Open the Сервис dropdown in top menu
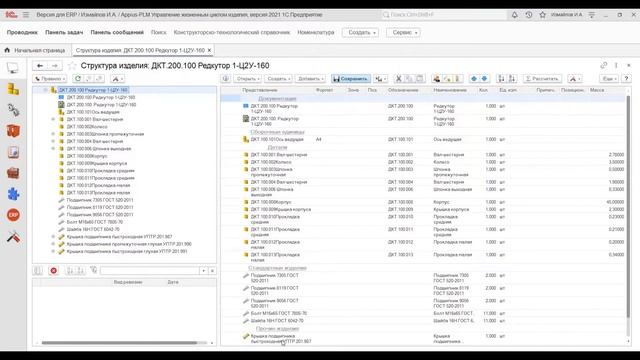The height and width of the screenshot is (360, 640). 403,32
